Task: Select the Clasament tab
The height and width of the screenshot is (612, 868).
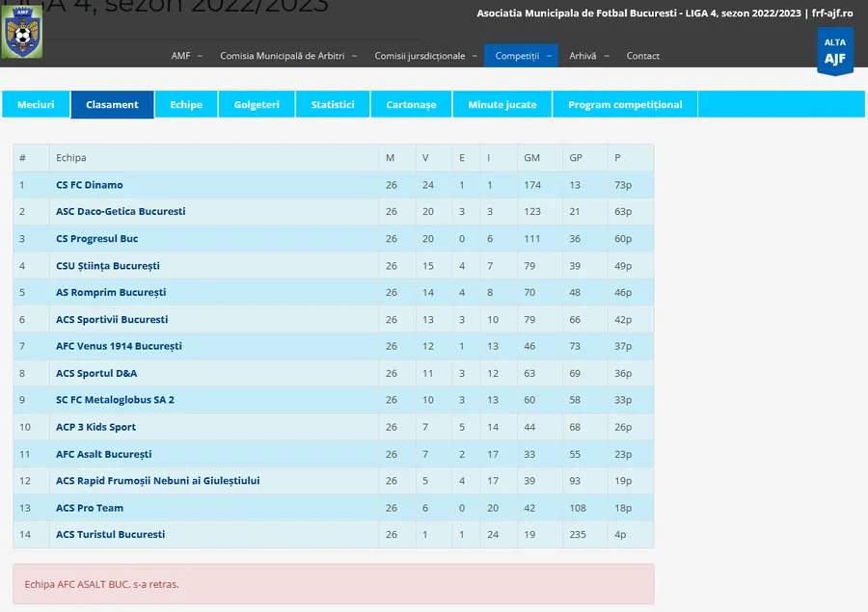Action: [112, 104]
